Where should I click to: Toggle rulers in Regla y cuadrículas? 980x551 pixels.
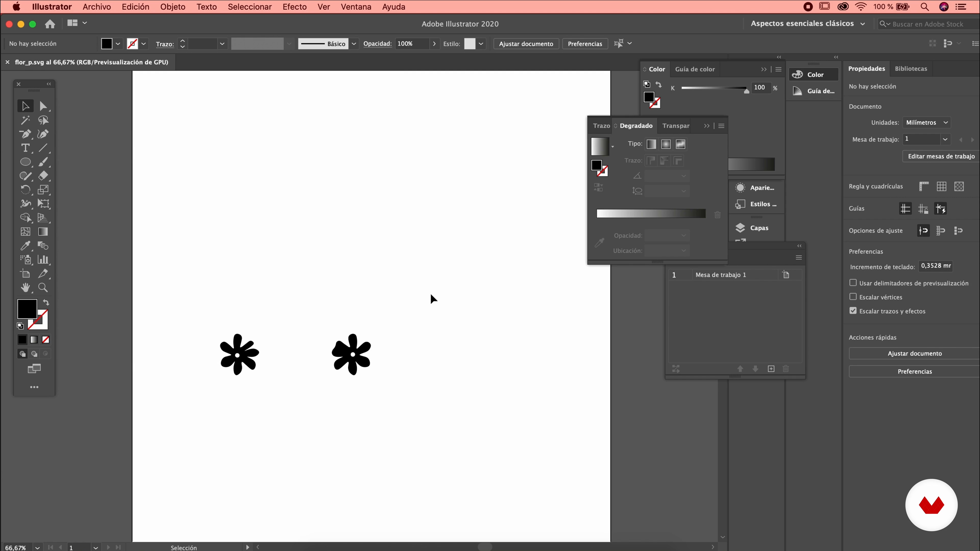point(924,186)
